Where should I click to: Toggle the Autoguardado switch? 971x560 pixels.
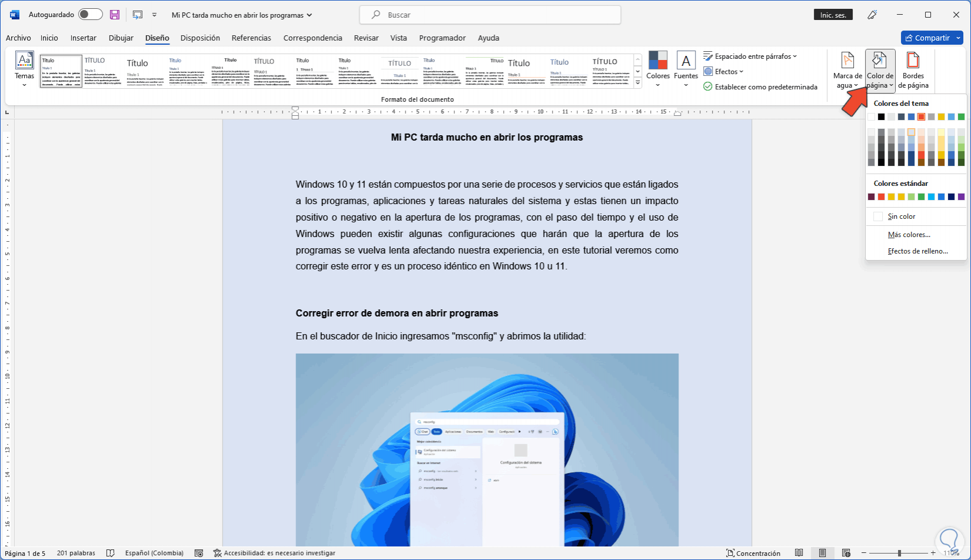(91, 15)
